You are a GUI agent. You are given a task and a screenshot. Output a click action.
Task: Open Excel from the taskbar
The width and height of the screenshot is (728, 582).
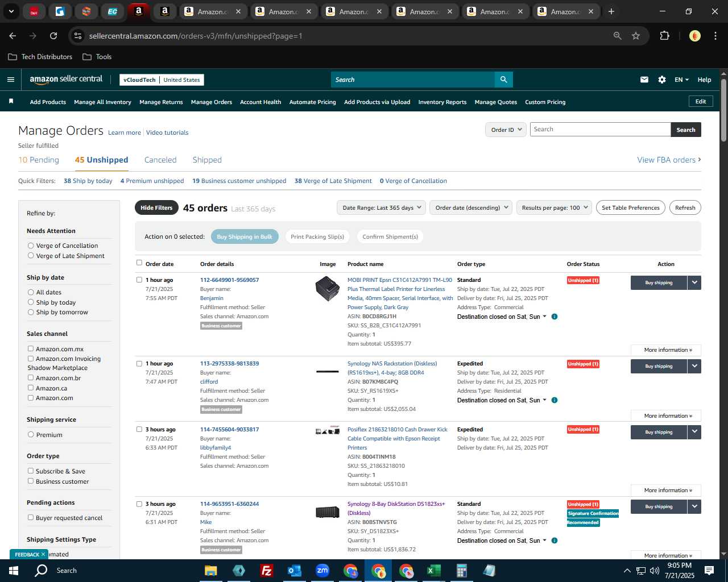point(433,571)
